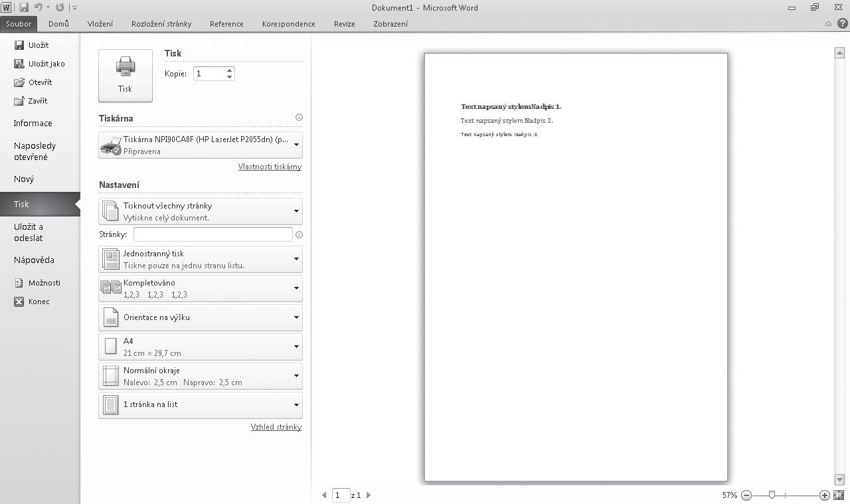Viewport: 850px width, 504px height.
Task: Expand Tisknout všechny stránky dropdown
Action: pyautogui.click(x=201, y=211)
